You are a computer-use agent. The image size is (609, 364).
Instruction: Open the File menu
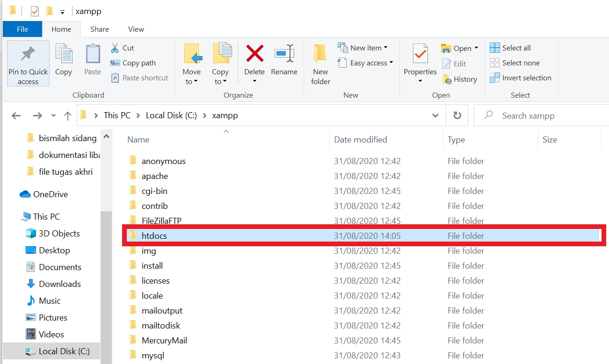coord(22,29)
